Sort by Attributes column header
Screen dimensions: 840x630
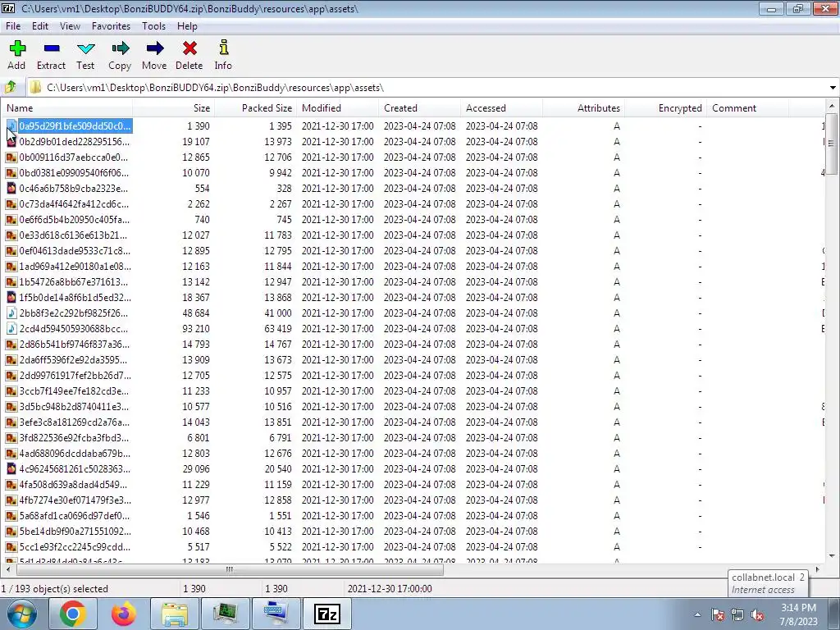[583, 107]
